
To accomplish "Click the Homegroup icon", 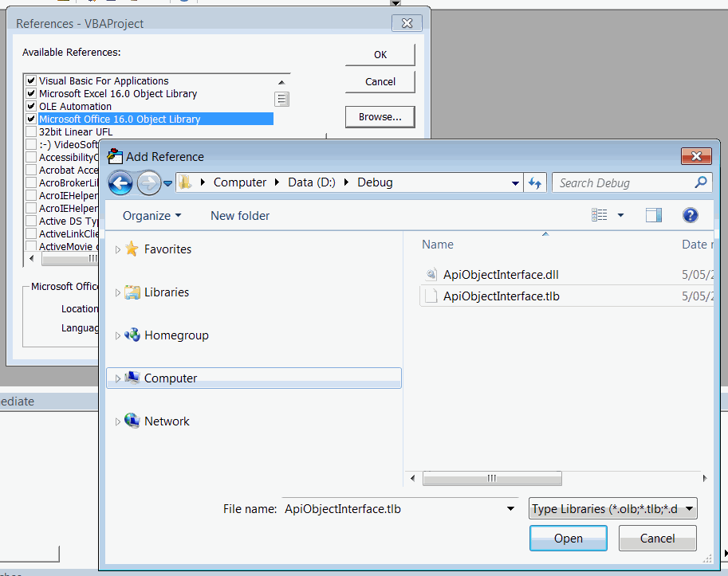I will pyautogui.click(x=132, y=335).
